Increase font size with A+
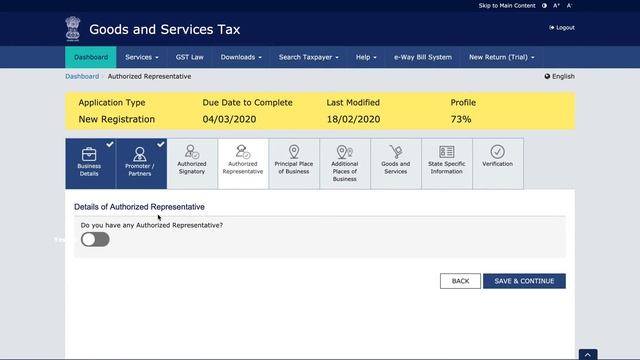Image resolution: width=640 pixels, height=360 pixels. pos(556,6)
